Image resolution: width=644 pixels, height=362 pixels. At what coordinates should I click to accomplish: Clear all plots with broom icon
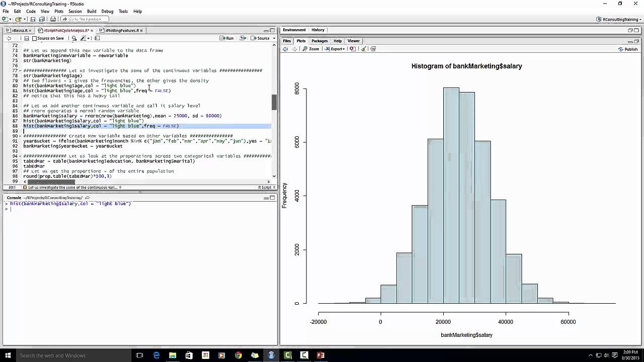pos(364,49)
